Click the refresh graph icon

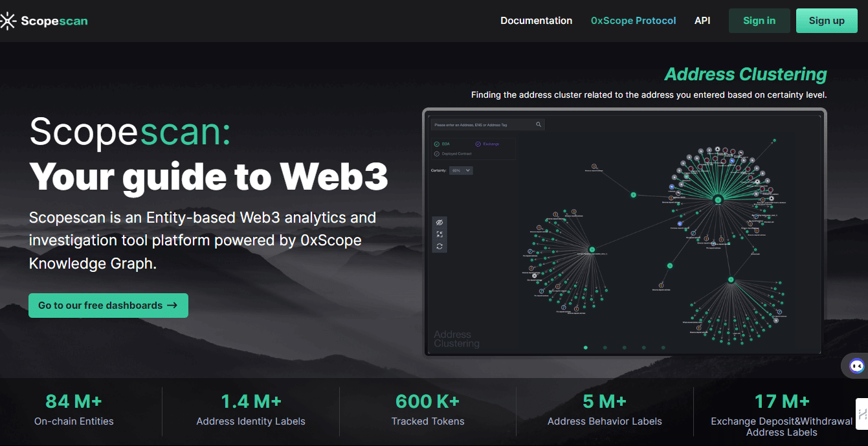[x=440, y=247]
